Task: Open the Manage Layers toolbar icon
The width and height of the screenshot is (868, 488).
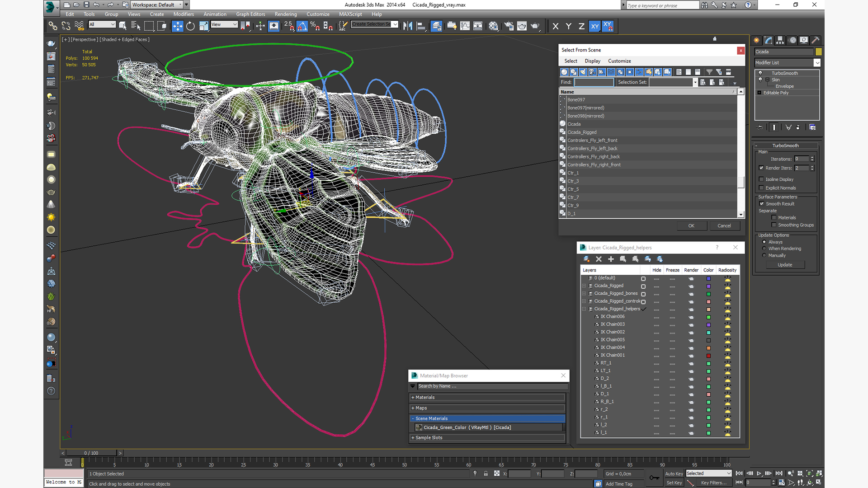Action: point(436,26)
